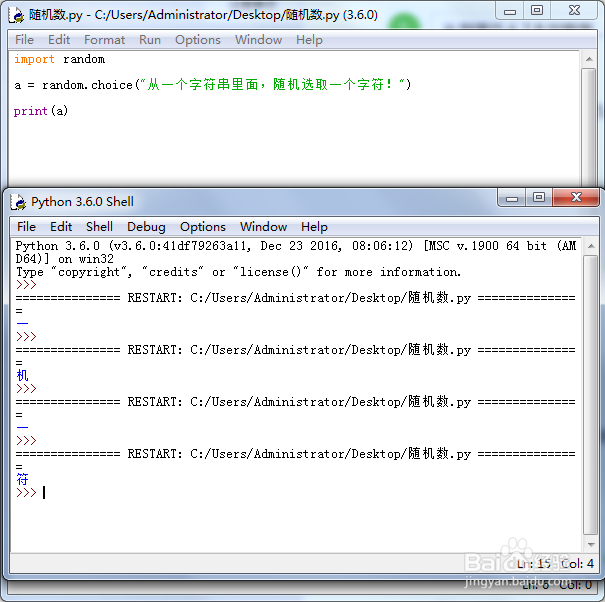Screen dimensions: 605x602
Task: Click the 'print(a)' line in the editor
Action: point(41,111)
